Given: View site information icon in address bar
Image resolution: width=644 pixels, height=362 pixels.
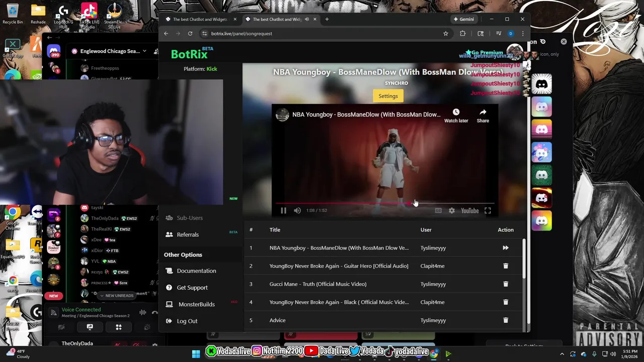Looking at the screenshot, I should (x=204, y=34).
